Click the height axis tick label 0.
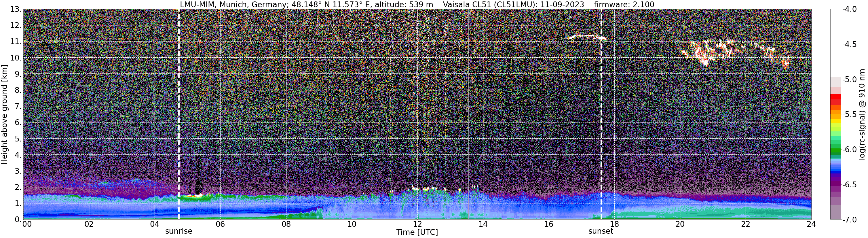 coord(18,220)
